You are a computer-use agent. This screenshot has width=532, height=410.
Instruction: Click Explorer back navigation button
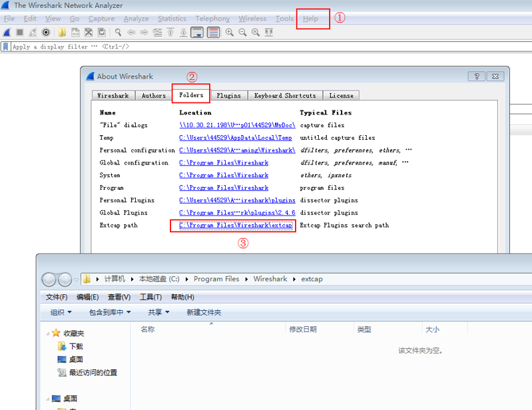point(49,280)
